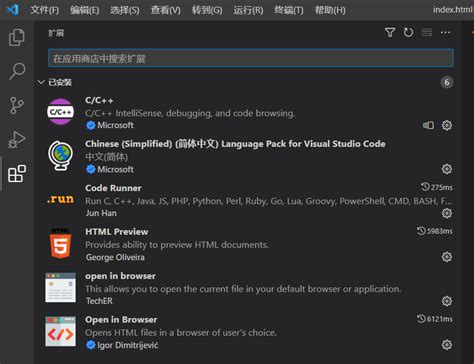This screenshot has height=364, width=474.
Task: Click the 扩展 panel title
Action: (x=56, y=33)
